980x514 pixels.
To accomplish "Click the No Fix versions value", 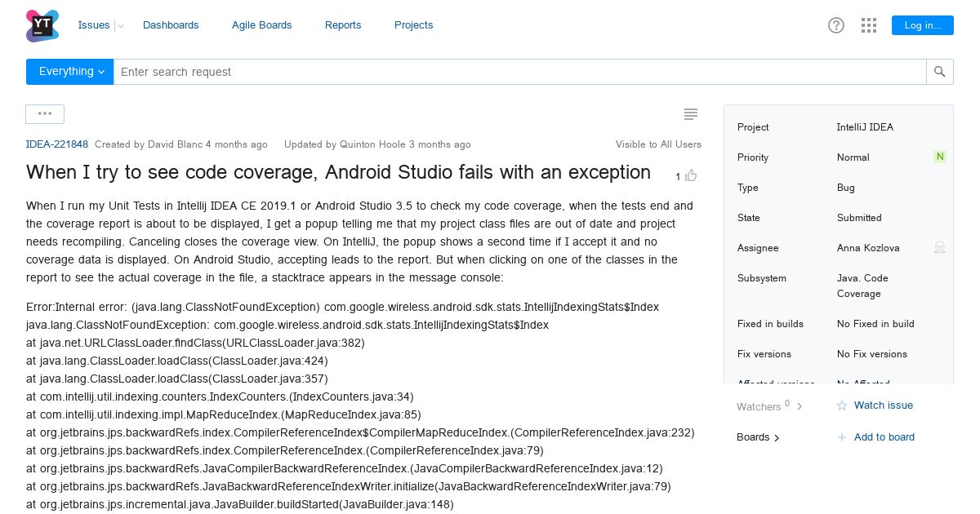I will (872, 354).
